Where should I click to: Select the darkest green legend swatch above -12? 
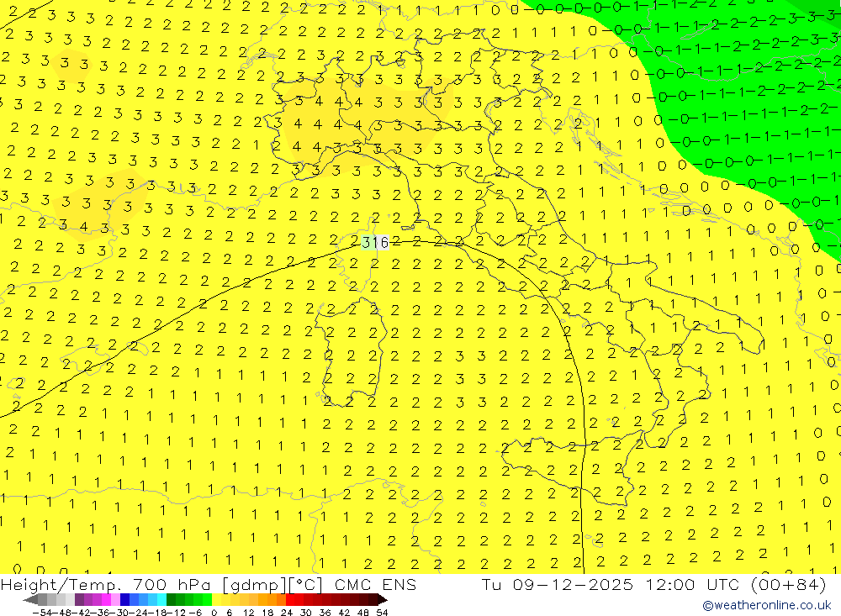tap(171, 600)
